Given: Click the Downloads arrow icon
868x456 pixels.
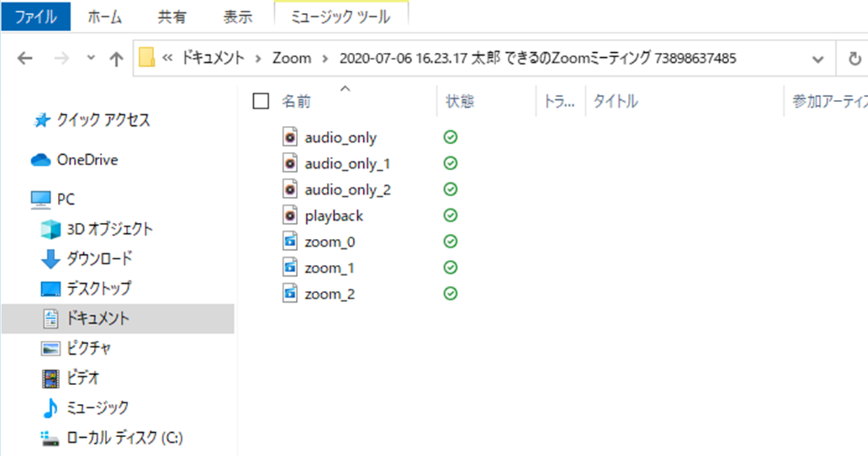Looking at the screenshot, I should (51, 258).
